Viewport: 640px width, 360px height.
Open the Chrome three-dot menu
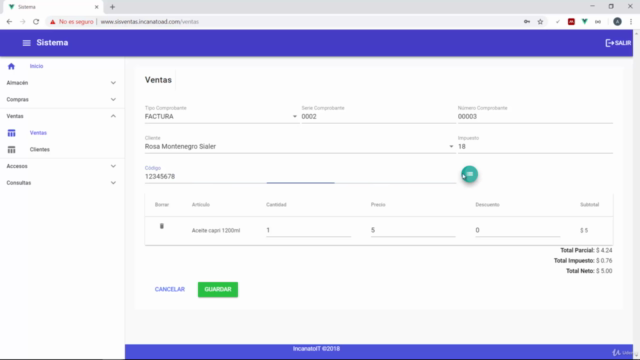[x=631, y=22]
